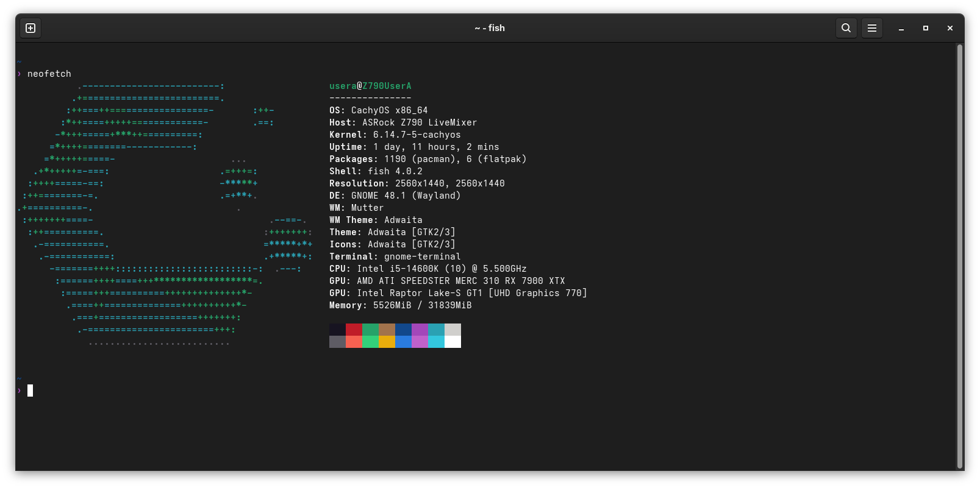Screen dimensions: 980x488
Task: Click the Memory 5526MiB line
Action: click(x=401, y=305)
